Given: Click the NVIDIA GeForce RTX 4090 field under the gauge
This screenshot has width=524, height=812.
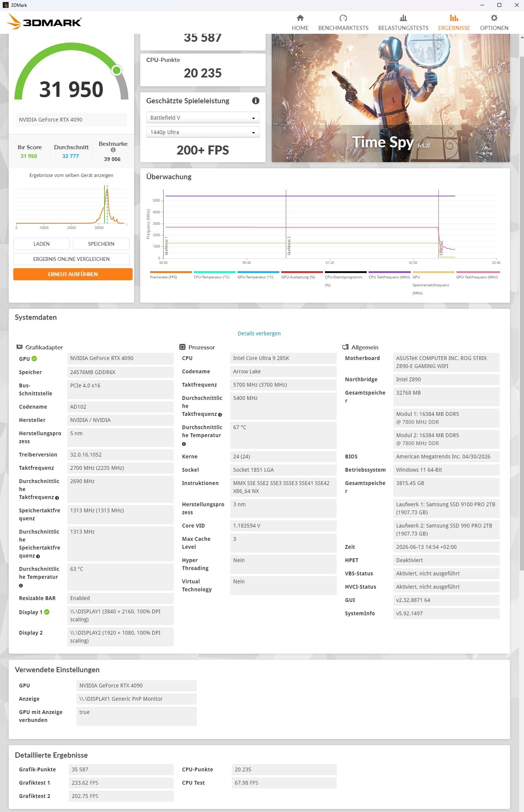Looking at the screenshot, I should pyautogui.click(x=71, y=120).
